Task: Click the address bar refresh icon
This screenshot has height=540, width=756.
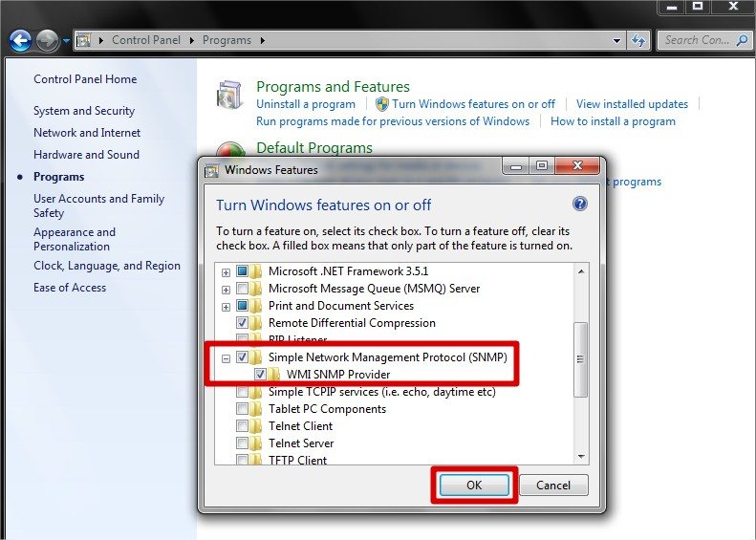Action: [x=638, y=40]
